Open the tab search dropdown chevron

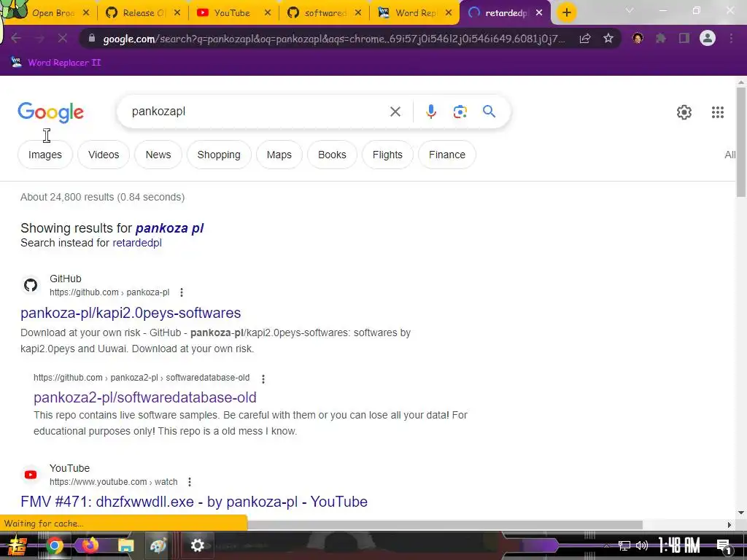pos(630,10)
